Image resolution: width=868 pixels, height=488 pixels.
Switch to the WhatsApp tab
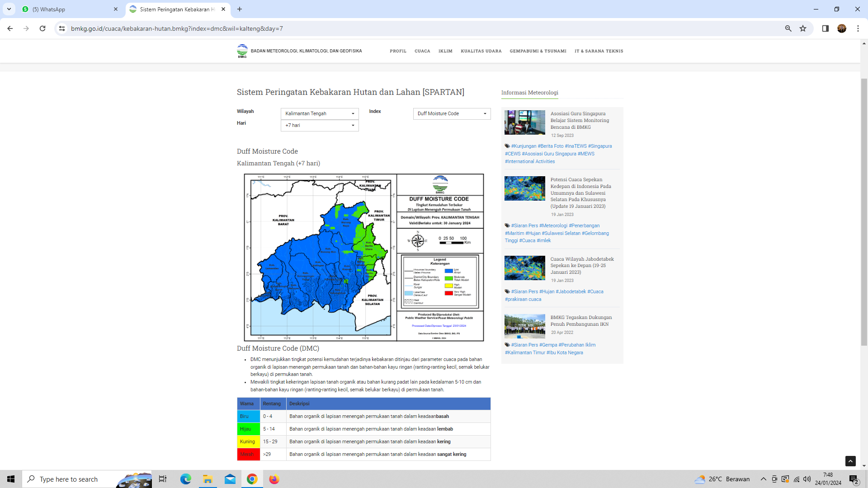tap(70, 9)
